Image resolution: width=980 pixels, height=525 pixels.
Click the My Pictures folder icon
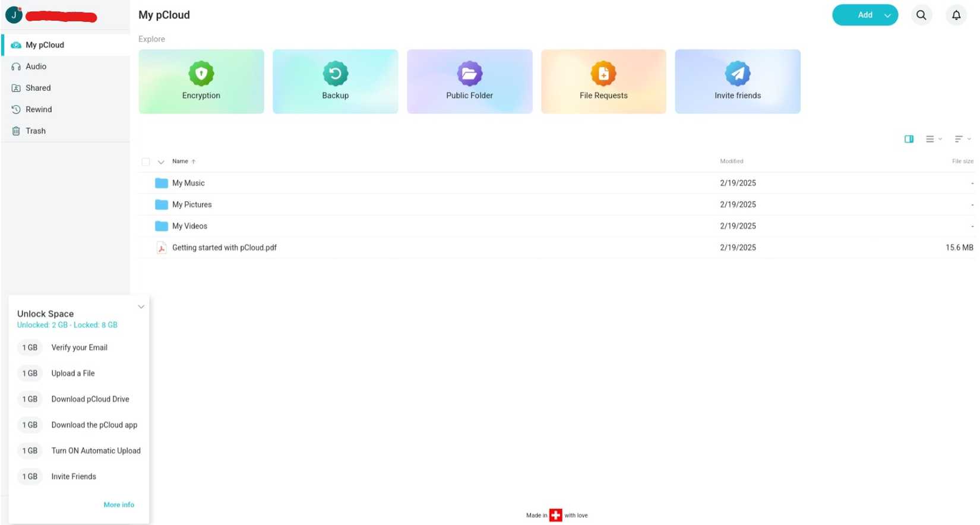(x=161, y=204)
